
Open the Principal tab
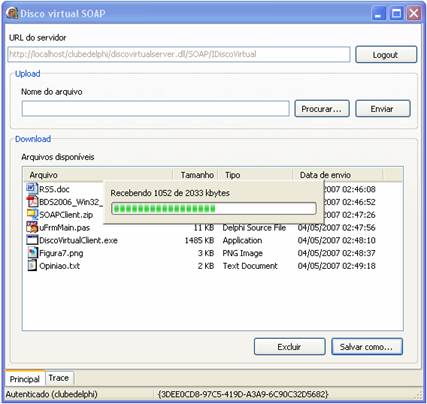(24, 379)
